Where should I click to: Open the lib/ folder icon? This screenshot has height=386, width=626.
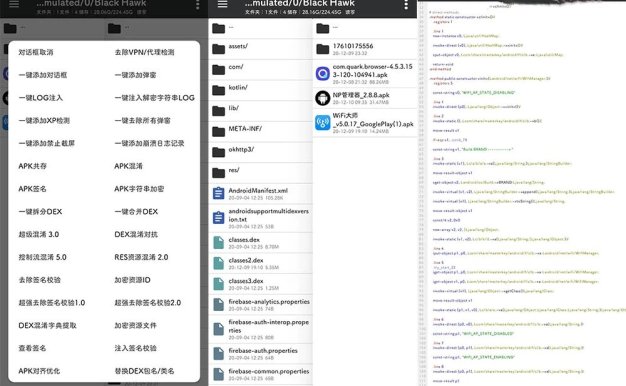point(218,111)
